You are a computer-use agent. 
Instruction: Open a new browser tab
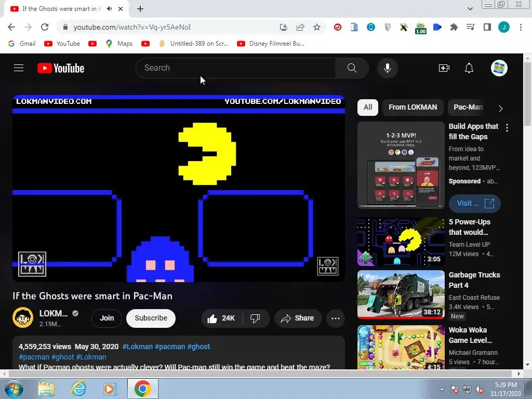click(x=140, y=9)
